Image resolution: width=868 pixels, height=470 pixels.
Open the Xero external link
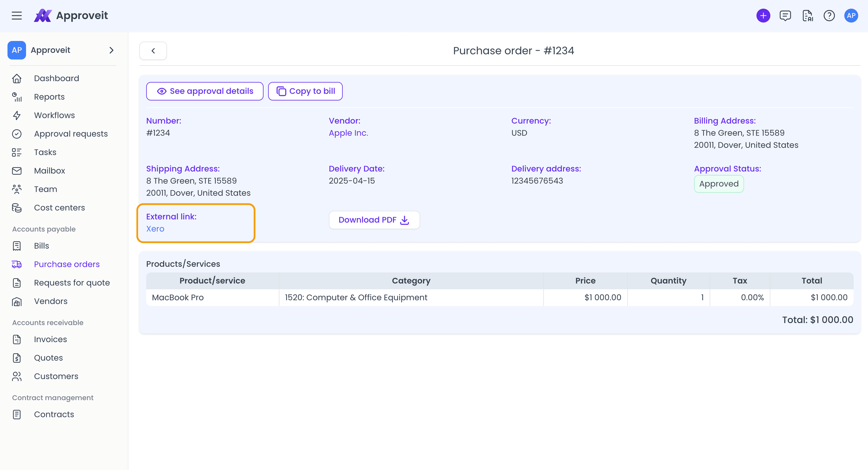(155, 229)
